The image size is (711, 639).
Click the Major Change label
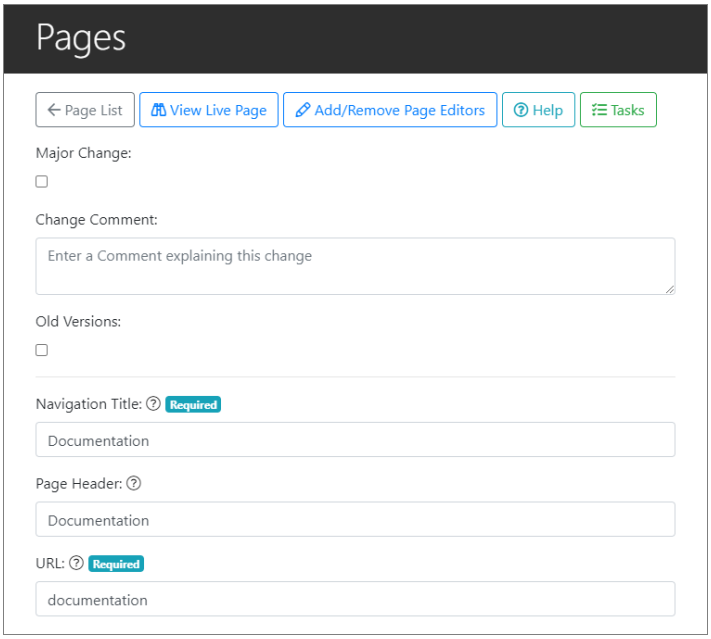click(83, 153)
